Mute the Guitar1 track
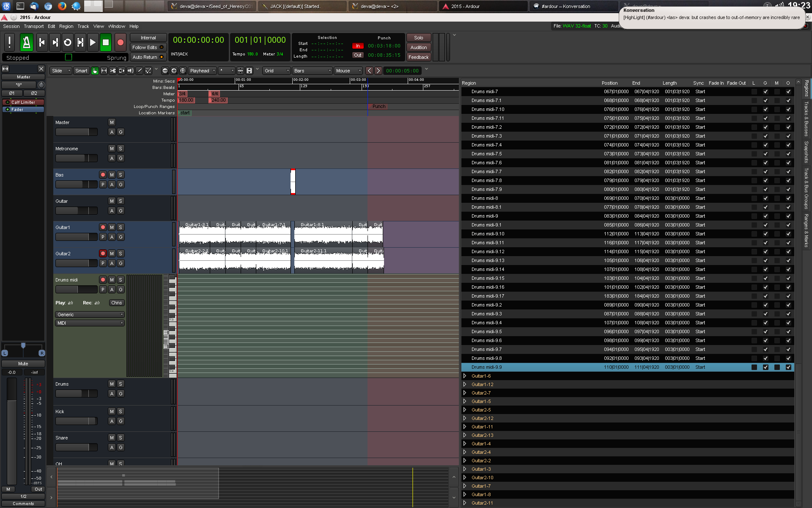This screenshot has height=508, width=812. click(112, 227)
